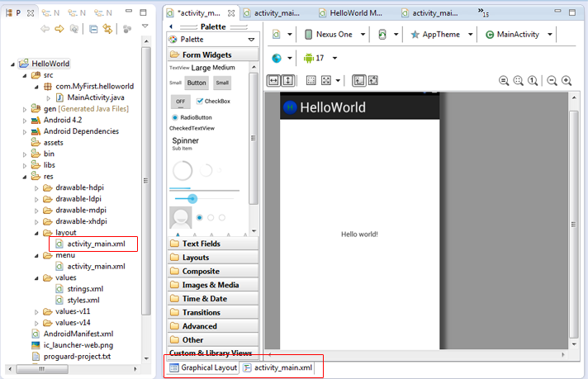Toggle Link with Editor icon
The image size is (588, 379).
click(x=107, y=29)
